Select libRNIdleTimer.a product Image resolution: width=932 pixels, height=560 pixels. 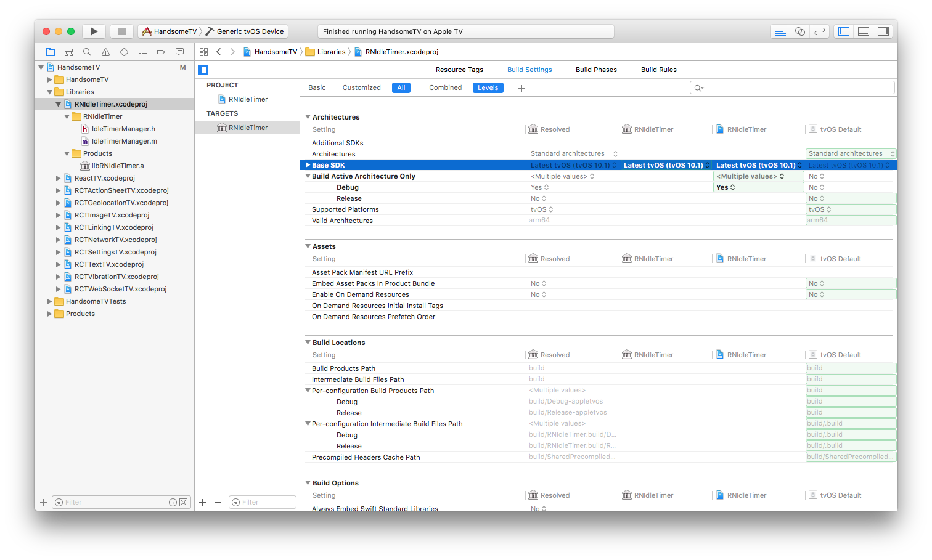pyautogui.click(x=118, y=166)
